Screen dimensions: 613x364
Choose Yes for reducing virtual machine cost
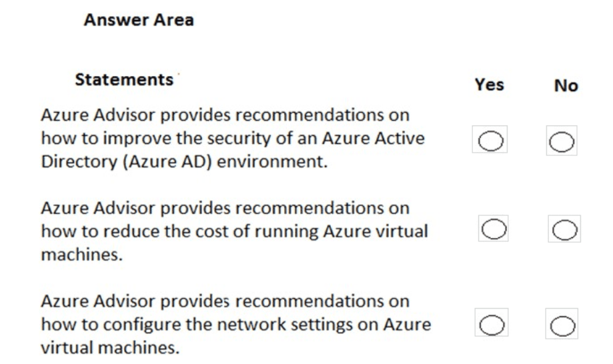point(493,229)
